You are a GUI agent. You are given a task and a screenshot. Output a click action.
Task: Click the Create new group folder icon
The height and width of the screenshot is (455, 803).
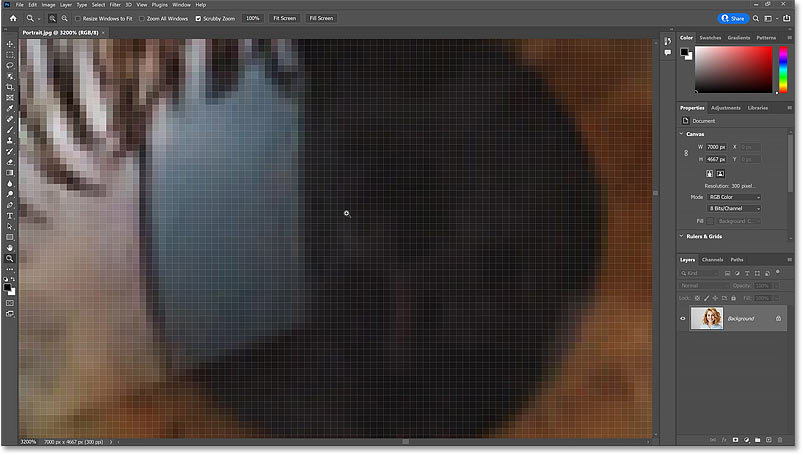(x=757, y=440)
